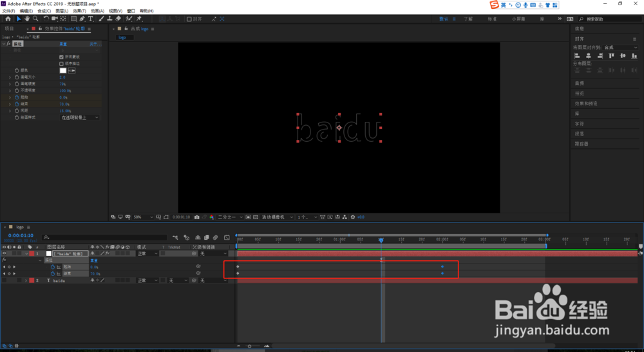The image size is (644, 352).
Task: Uncheck the 所有蒙版 checkbox
Action: [61, 57]
